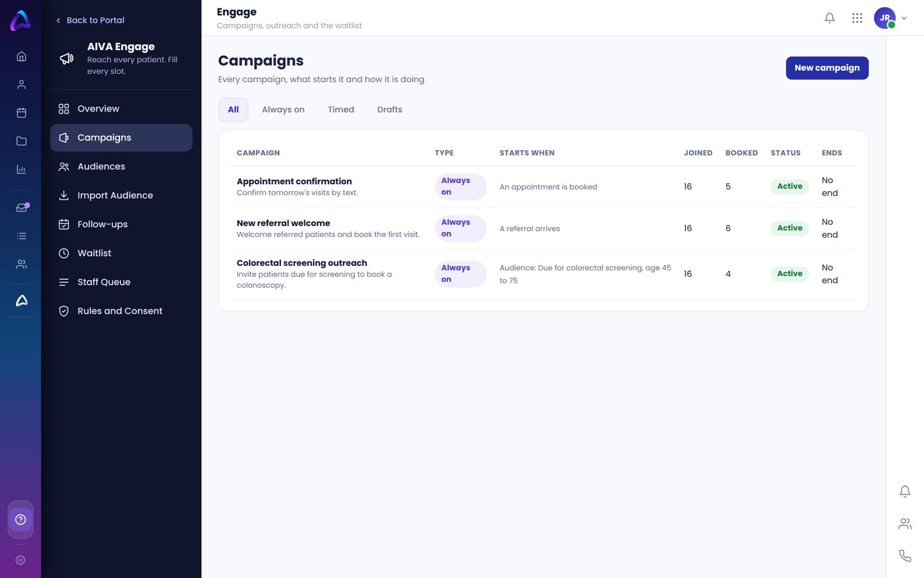Image resolution: width=924 pixels, height=578 pixels.
Task: Create a New campaign
Action: 827,68
